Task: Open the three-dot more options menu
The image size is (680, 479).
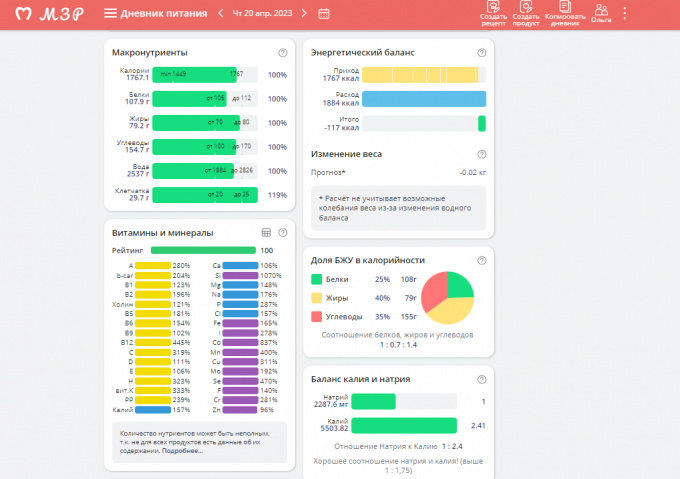Action: (x=625, y=14)
